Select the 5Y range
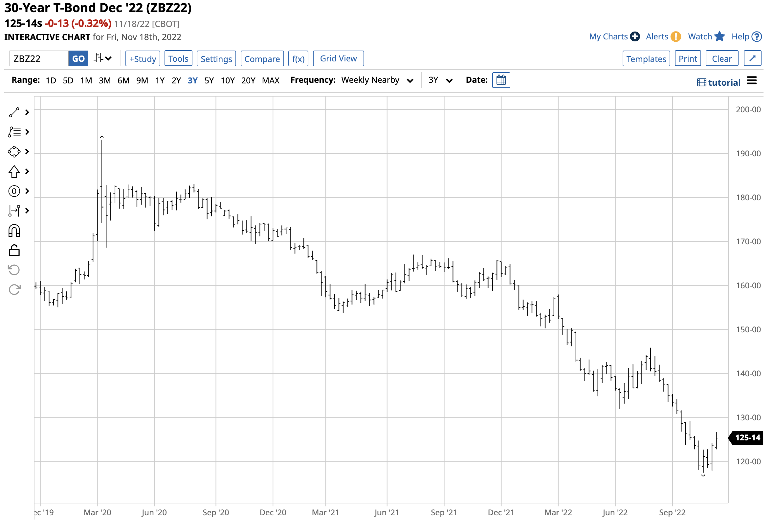This screenshot has height=532, width=775. point(210,80)
